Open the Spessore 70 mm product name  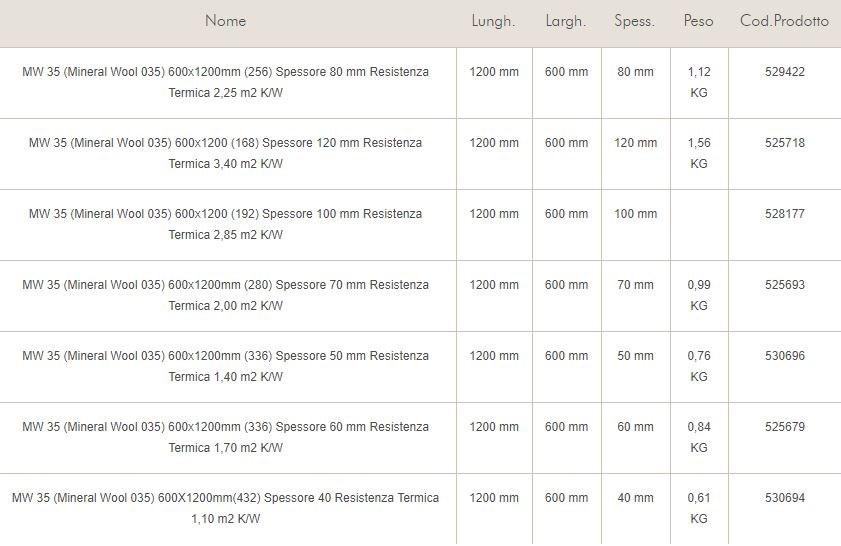(225, 295)
